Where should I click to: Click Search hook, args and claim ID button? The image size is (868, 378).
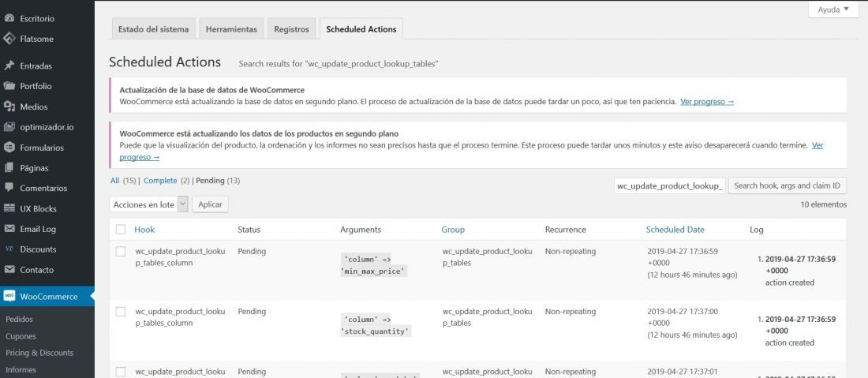click(788, 186)
